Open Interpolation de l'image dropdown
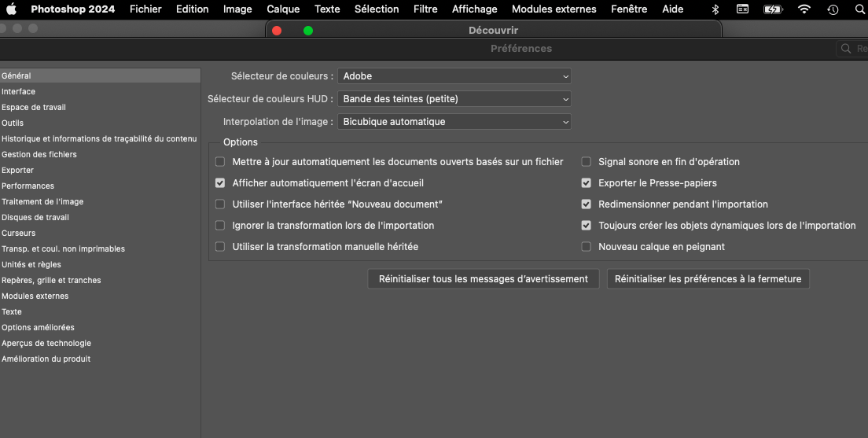 pos(454,121)
